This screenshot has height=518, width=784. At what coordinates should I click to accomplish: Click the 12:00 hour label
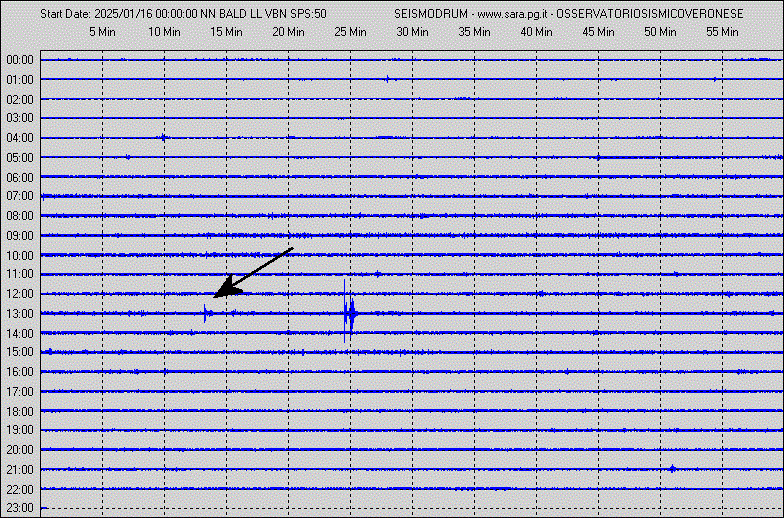20,294
